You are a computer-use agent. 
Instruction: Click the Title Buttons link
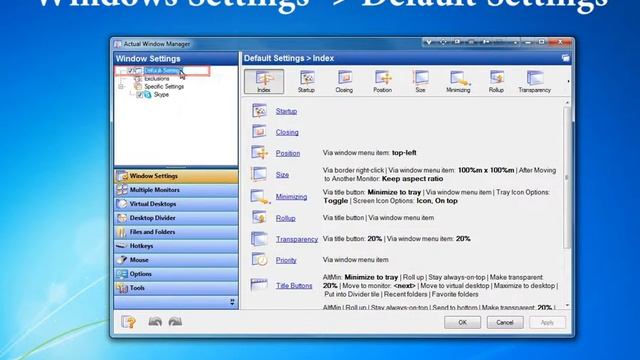[294, 286]
